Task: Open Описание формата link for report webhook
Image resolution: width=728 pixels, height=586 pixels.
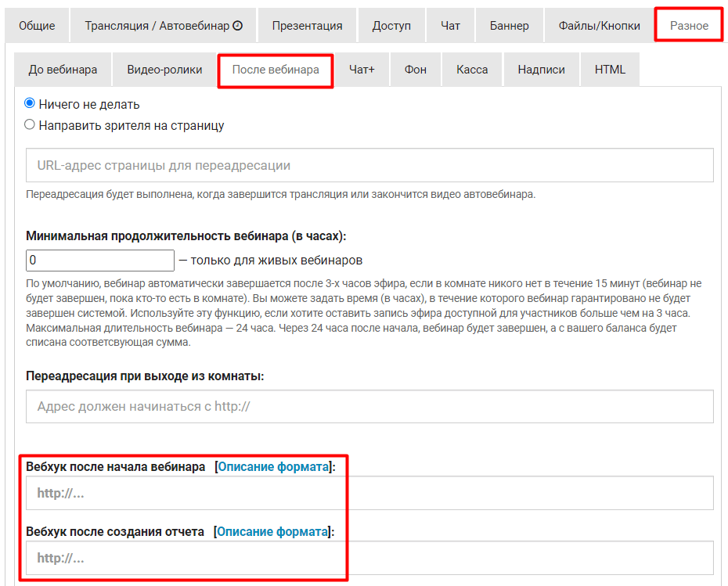Action: click(x=272, y=532)
